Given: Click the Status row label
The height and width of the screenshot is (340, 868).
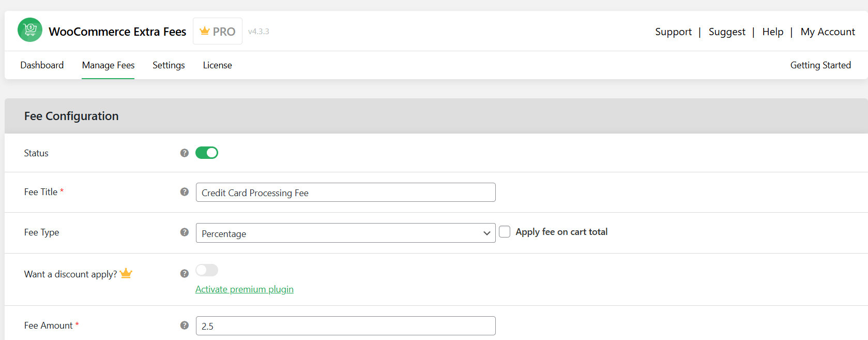Looking at the screenshot, I should point(36,153).
